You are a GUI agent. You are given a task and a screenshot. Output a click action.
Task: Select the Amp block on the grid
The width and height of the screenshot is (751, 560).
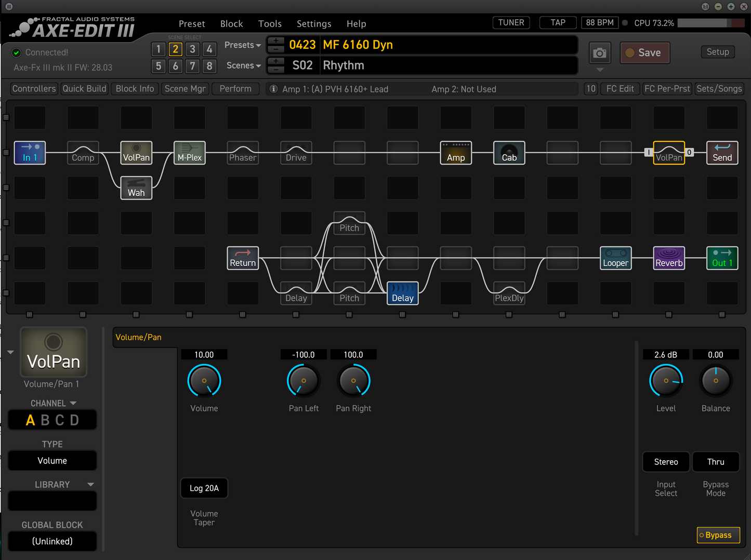pyautogui.click(x=456, y=153)
